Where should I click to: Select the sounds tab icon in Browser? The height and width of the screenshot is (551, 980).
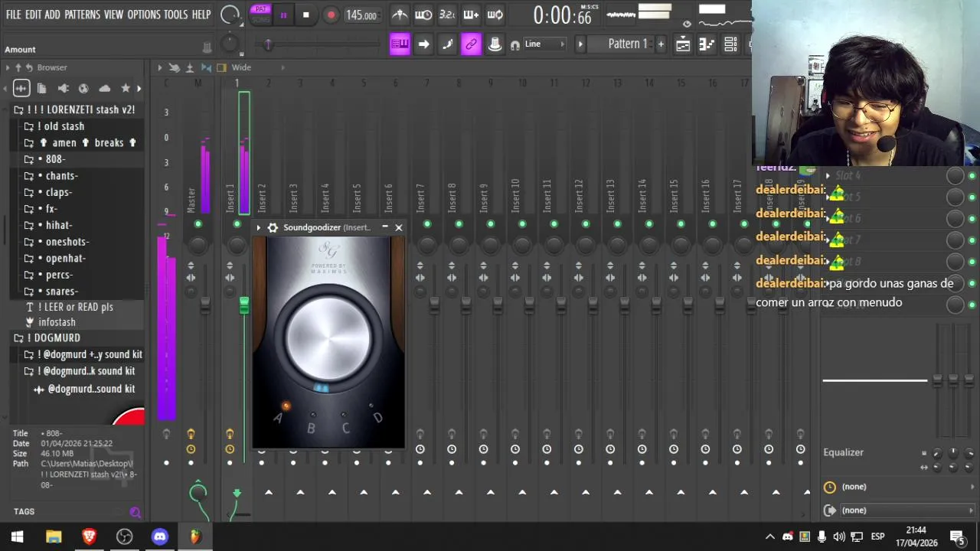coord(21,88)
